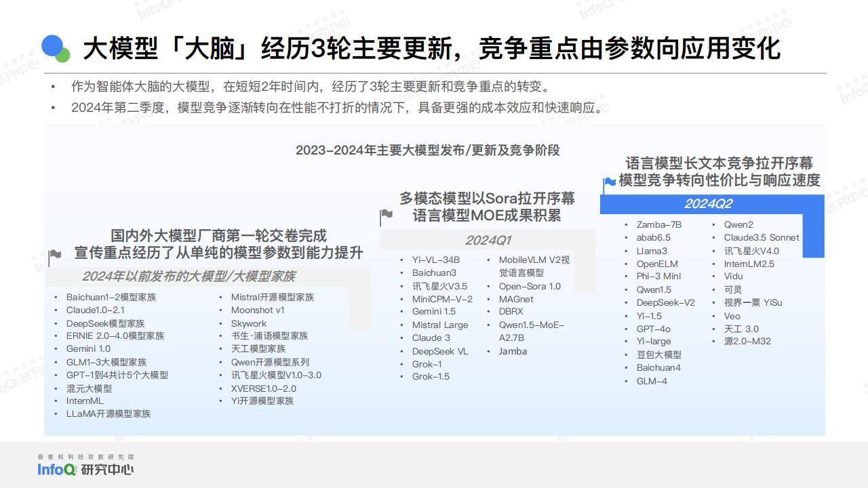
Task: Click the text Qwen开源模型系列
Action: tap(270, 362)
